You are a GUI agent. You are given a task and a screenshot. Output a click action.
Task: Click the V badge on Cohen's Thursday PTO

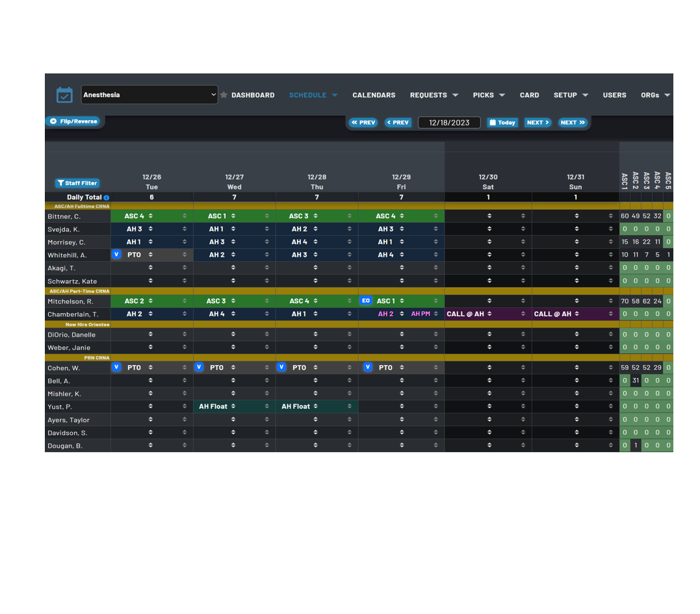click(281, 367)
